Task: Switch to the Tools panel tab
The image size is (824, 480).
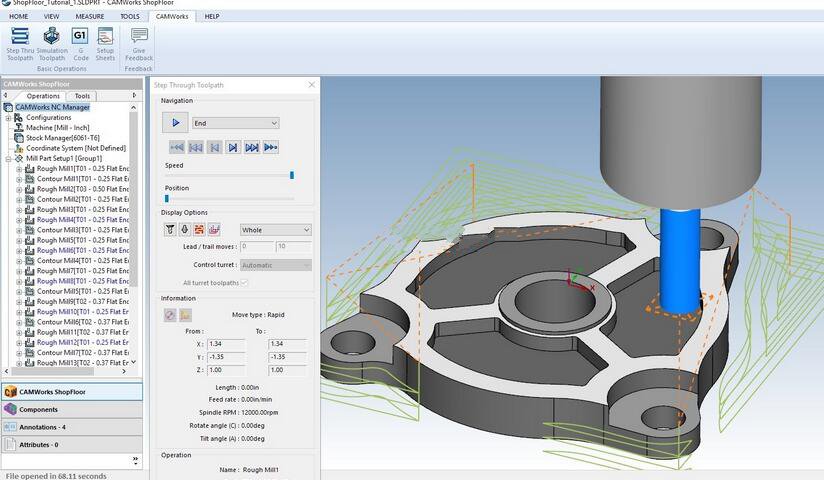Action: click(x=82, y=96)
